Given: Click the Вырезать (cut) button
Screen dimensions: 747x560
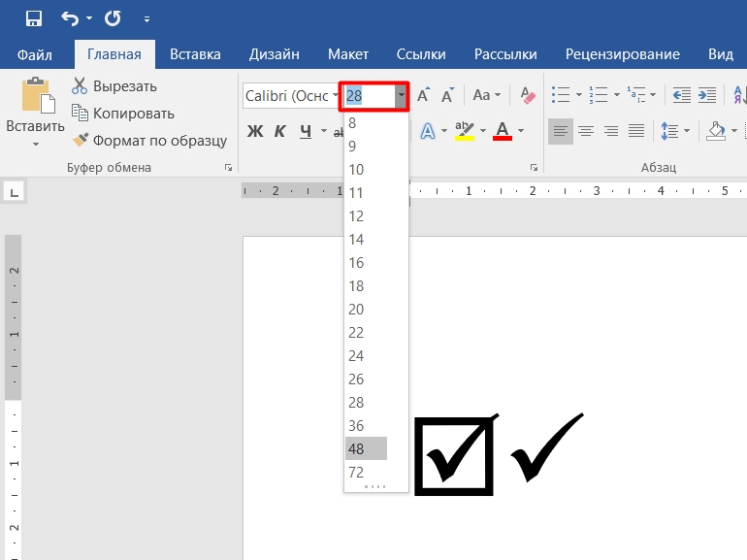Looking at the screenshot, I should (114, 86).
